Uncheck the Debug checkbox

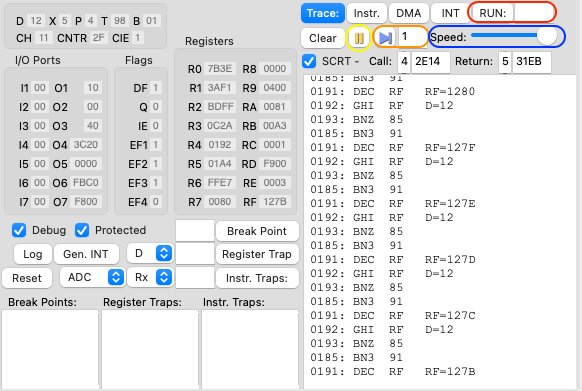click(19, 230)
